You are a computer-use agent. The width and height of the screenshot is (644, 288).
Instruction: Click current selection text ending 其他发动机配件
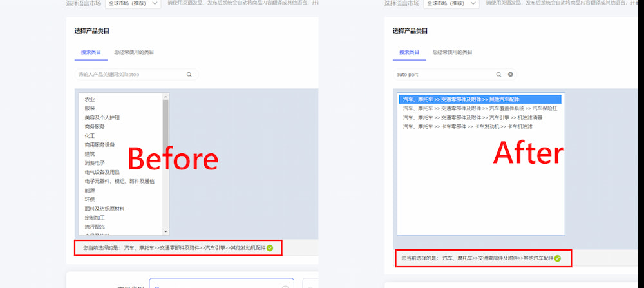(174, 248)
